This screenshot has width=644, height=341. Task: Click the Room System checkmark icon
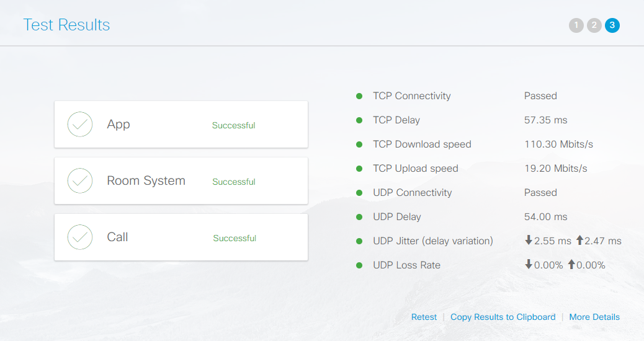pyautogui.click(x=80, y=181)
